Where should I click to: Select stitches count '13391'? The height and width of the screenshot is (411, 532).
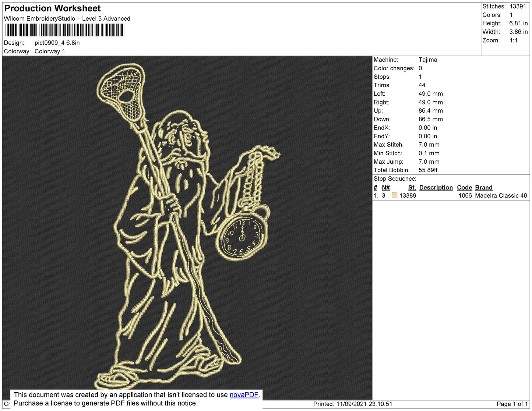point(518,6)
